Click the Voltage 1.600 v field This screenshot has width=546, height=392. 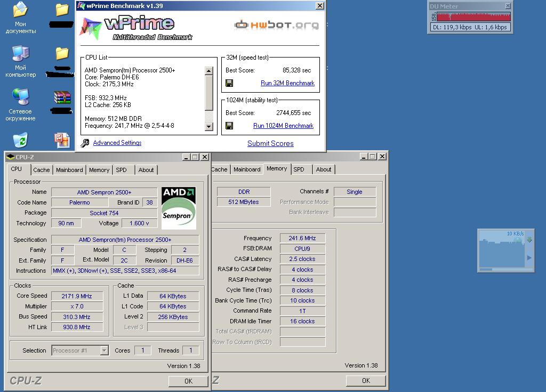[139, 223]
